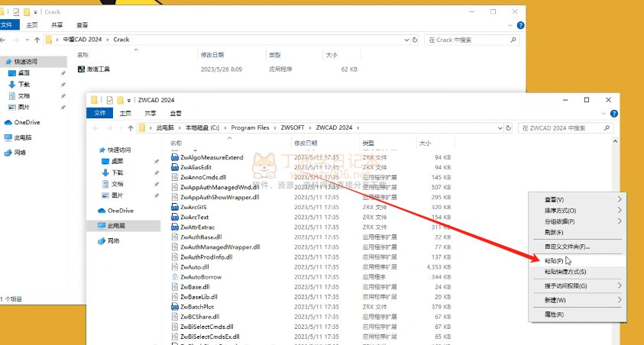Viewport: 644px width, 345px height.
Task: Open View (查看) tab in ZWCAD 2024 window
Action: click(176, 113)
